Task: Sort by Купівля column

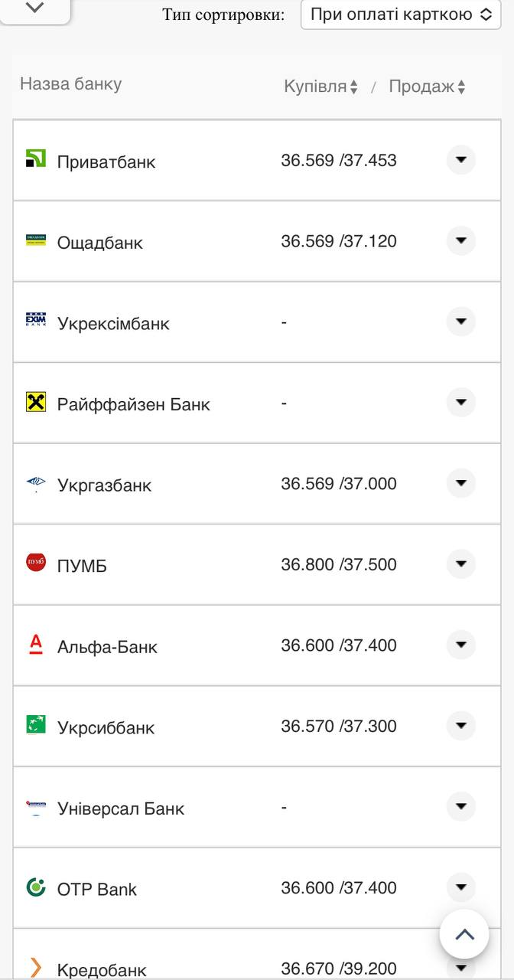Action: click(x=320, y=87)
